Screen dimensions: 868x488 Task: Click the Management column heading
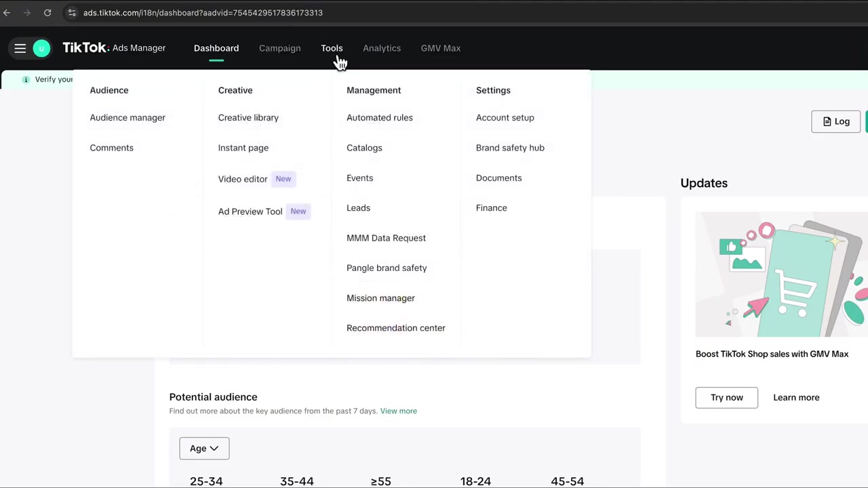coord(374,90)
